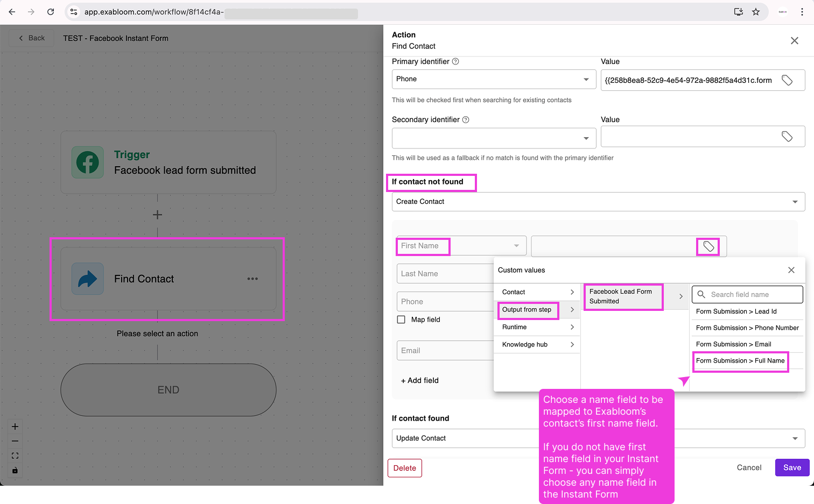The width and height of the screenshot is (814, 504).
Task: Zoom in with the plus icon on the canvas
Action: [x=15, y=426]
